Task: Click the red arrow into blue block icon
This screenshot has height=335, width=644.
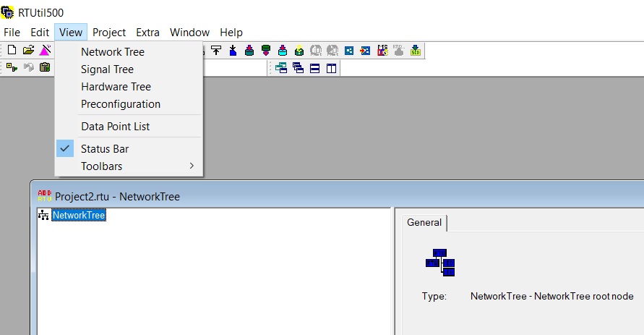Action: tap(365, 51)
